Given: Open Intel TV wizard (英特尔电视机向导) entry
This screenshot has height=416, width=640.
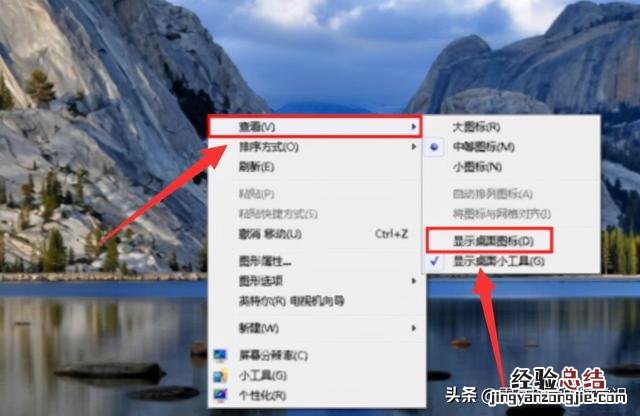Looking at the screenshot, I should coord(316,301).
